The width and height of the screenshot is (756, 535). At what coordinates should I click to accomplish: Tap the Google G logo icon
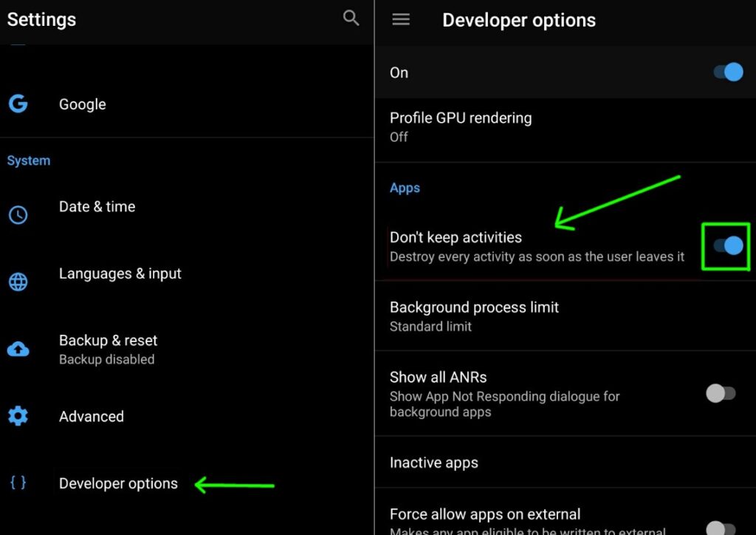tap(18, 103)
